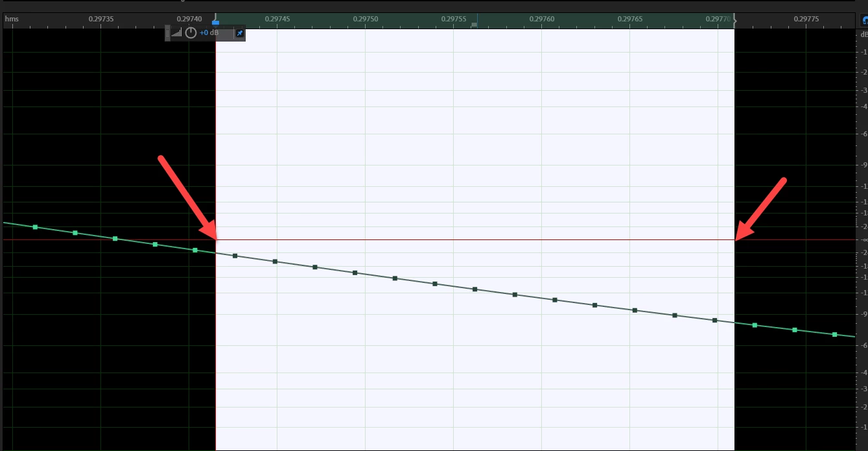868x451 pixels.
Task: Click the blue playhead marker in the ruler
Action: (x=215, y=22)
